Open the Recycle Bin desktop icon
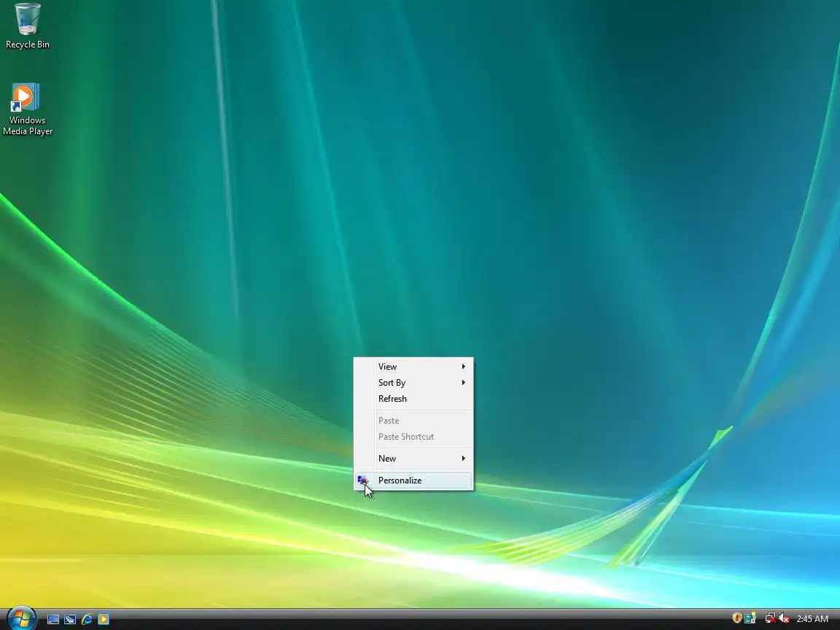The height and width of the screenshot is (630, 840). 27,26
